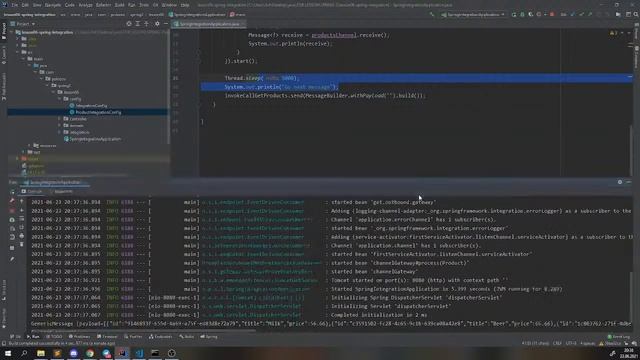640x360 pixels.
Task: Click editor vertical scrollbar
Action: (631, 151)
